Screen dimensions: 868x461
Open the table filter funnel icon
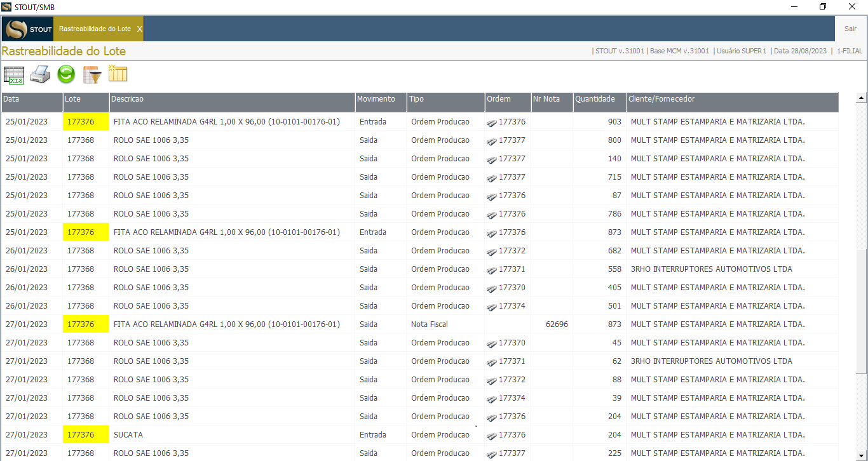click(x=92, y=75)
